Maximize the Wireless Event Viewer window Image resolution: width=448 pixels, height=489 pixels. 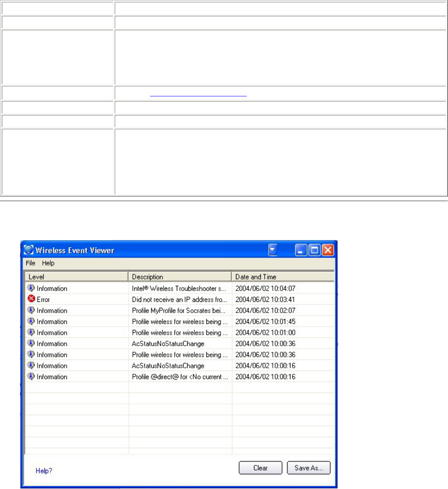click(x=314, y=250)
